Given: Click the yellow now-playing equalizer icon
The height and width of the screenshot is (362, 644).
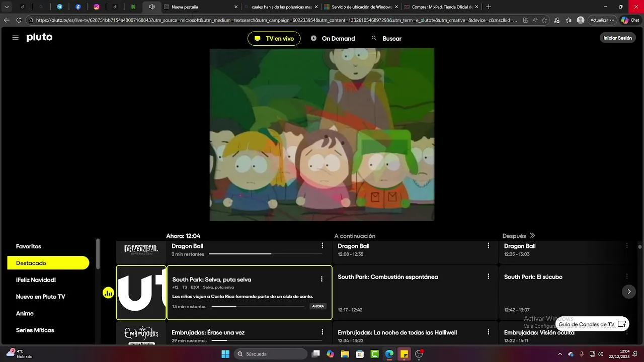Looking at the screenshot, I should tap(108, 293).
